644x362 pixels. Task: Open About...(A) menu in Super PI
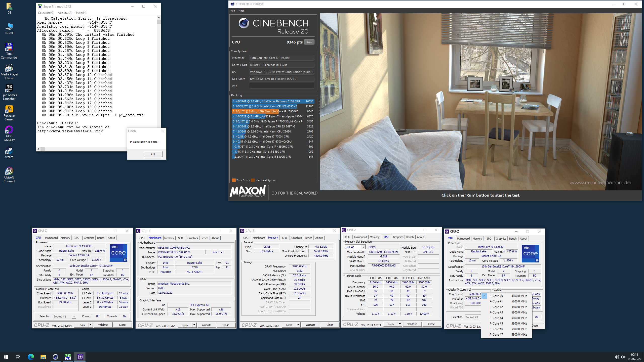click(x=65, y=13)
